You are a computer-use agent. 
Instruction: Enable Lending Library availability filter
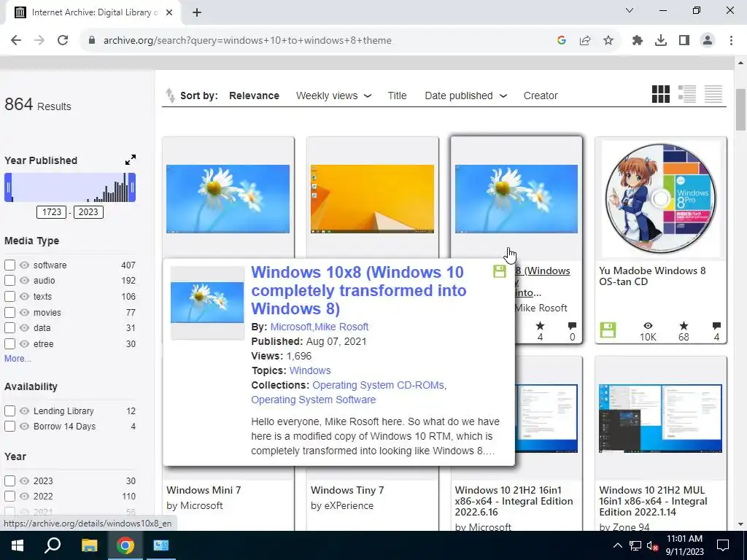coord(9,411)
